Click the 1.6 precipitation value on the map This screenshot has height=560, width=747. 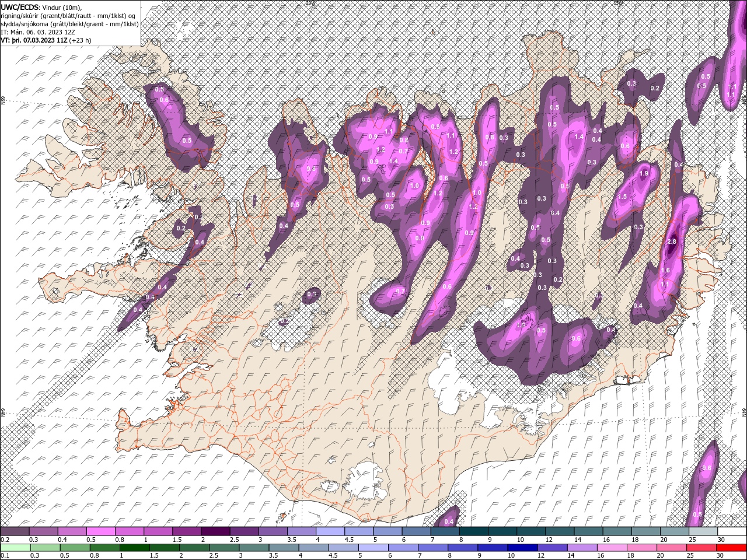coord(665,271)
